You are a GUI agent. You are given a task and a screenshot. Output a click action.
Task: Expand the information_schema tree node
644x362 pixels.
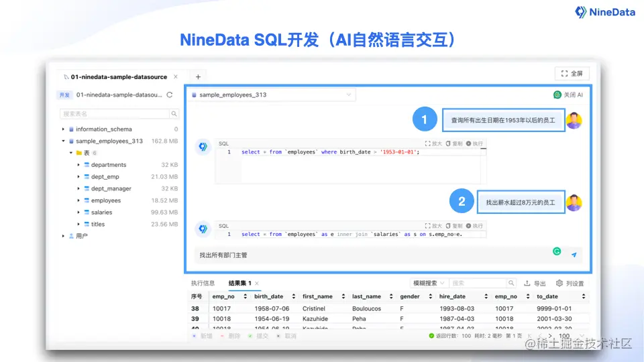(x=63, y=129)
